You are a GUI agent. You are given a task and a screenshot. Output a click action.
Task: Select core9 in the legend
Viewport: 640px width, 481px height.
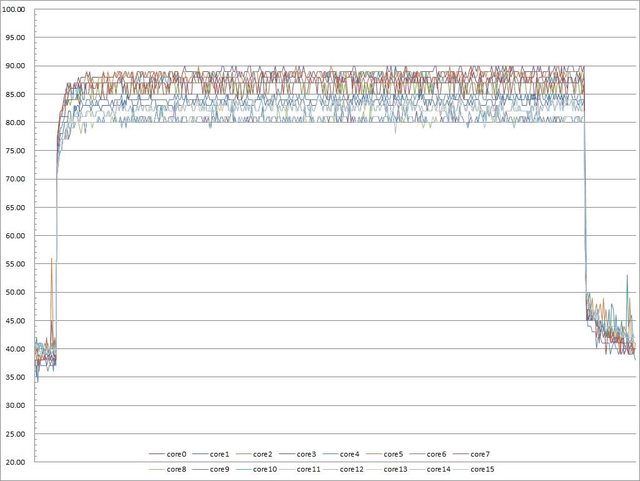point(221,468)
